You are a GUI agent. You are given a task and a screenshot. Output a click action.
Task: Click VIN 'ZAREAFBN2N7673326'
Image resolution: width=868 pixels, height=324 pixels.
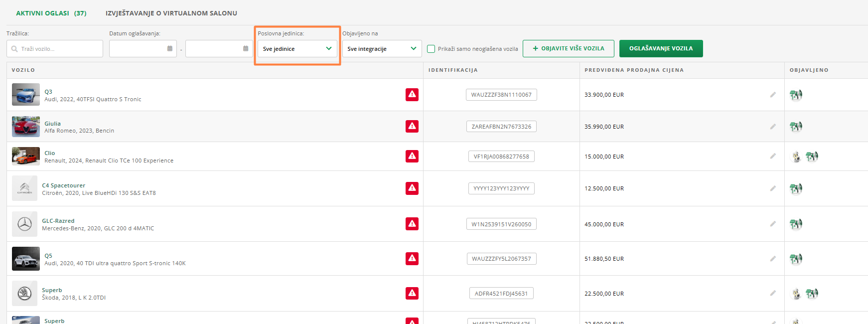coord(501,127)
